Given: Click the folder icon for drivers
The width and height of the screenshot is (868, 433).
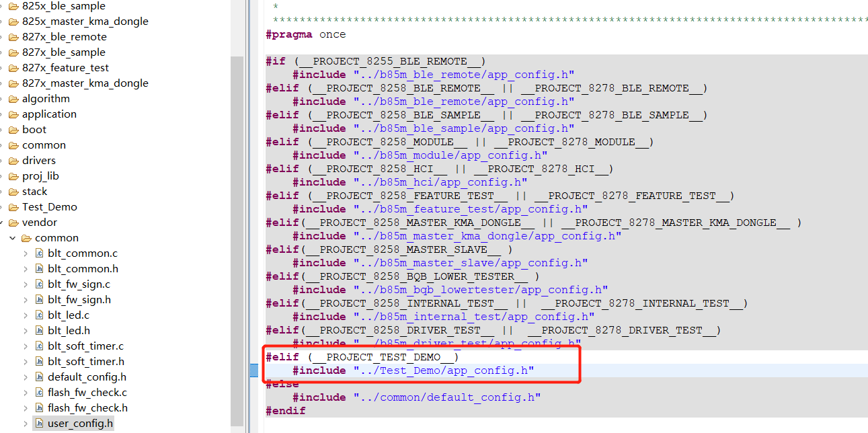Looking at the screenshot, I should pos(14,160).
